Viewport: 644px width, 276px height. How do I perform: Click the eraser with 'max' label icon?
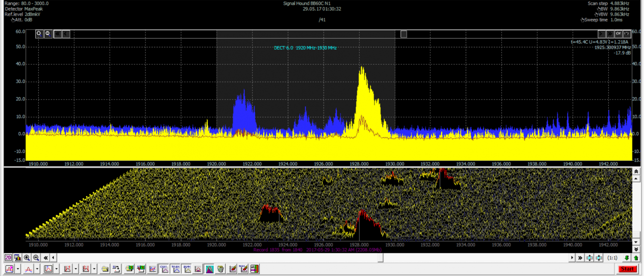tap(243, 269)
